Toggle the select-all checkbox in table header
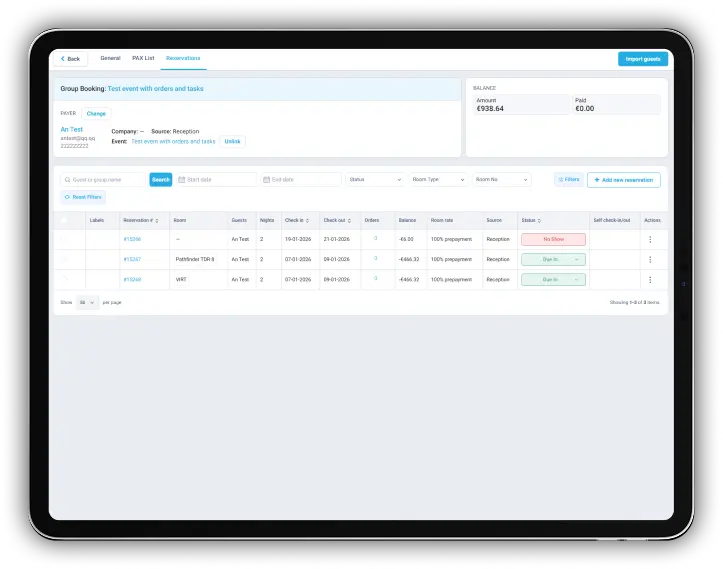The width and height of the screenshot is (723, 569). (x=64, y=220)
